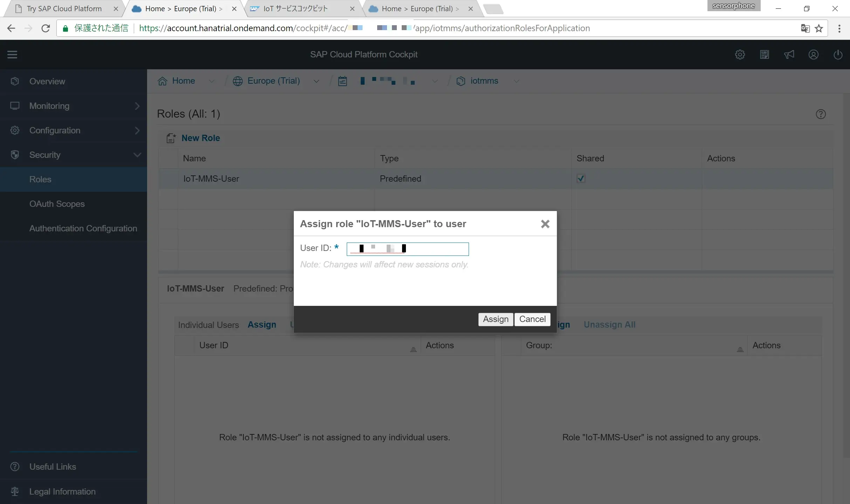This screenshot has height=504, width=850.
Task: Open the legal/document icon in the Cockpit header
Action: click(764, 55)
